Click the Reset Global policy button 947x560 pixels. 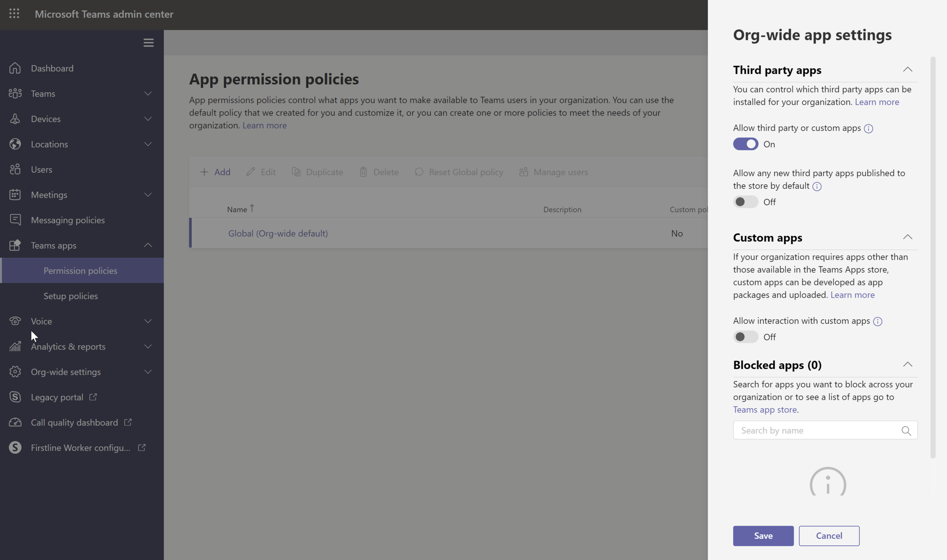(x=459, y=172)
